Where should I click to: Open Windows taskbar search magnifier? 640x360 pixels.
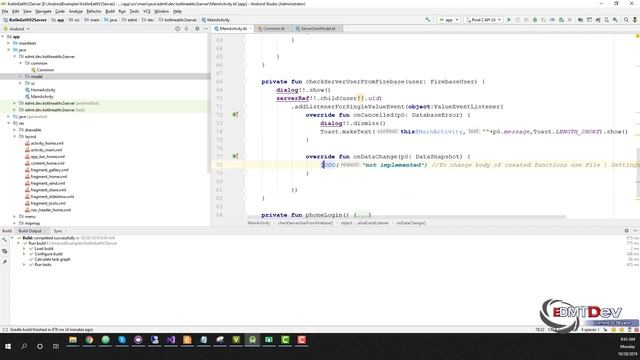pyautogui.click(x=24, y=346)
